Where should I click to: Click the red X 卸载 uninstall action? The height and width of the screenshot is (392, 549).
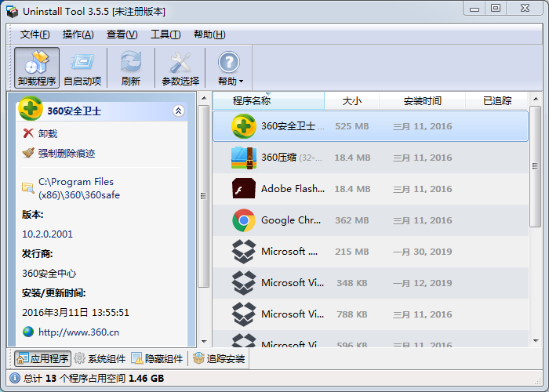tap(40, 134)
